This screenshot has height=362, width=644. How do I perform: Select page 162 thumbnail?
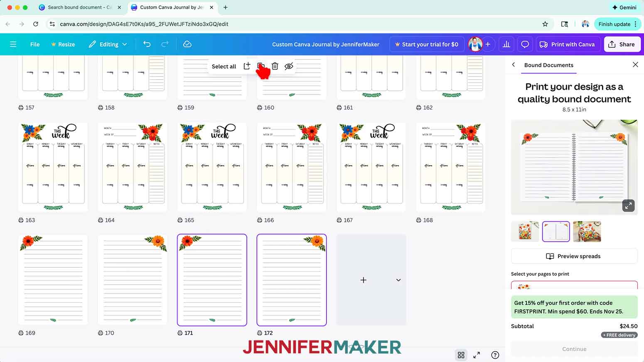click(x=451, y=77)
